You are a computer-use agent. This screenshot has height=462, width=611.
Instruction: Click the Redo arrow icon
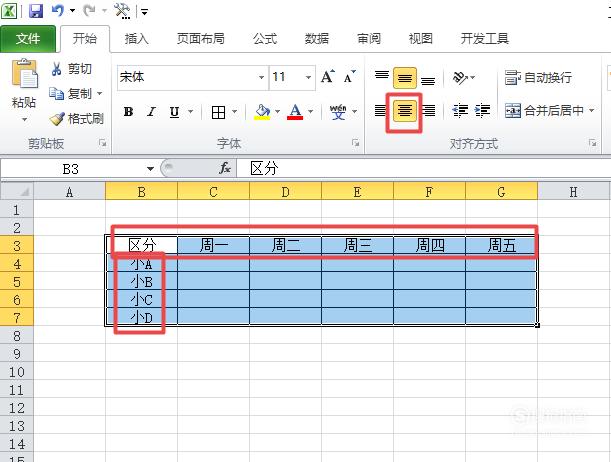(89, 11)
